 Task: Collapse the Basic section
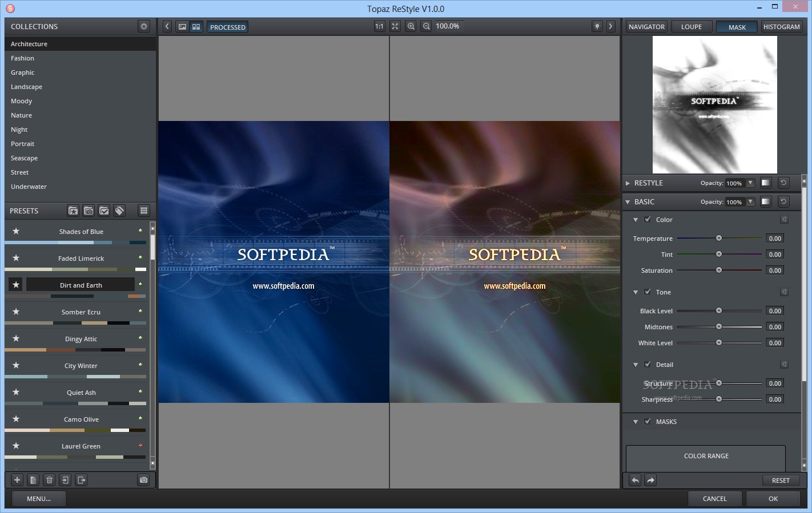(x=628, y=202)
